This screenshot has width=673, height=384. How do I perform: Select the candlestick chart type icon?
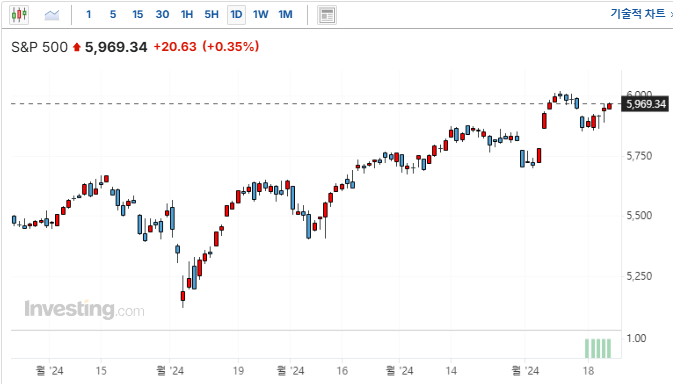(x=19, y=15)
